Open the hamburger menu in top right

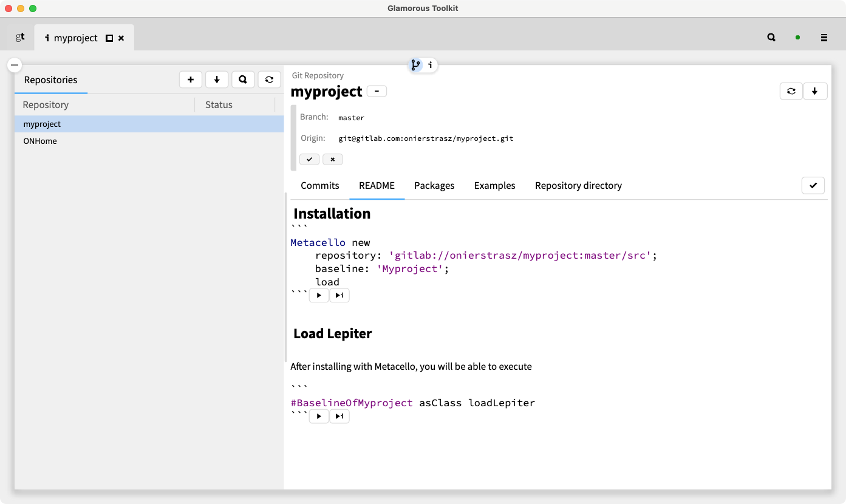point(824,38)
